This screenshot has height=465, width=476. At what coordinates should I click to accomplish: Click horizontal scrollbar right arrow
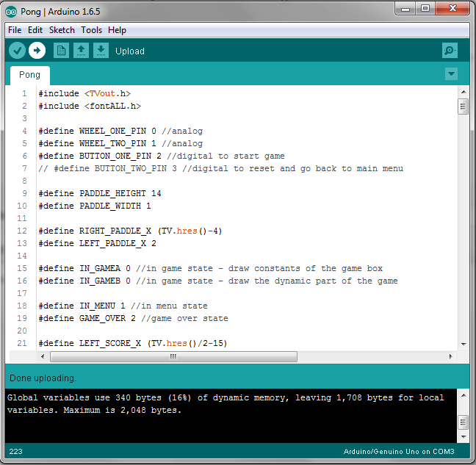tap(450, 356)
